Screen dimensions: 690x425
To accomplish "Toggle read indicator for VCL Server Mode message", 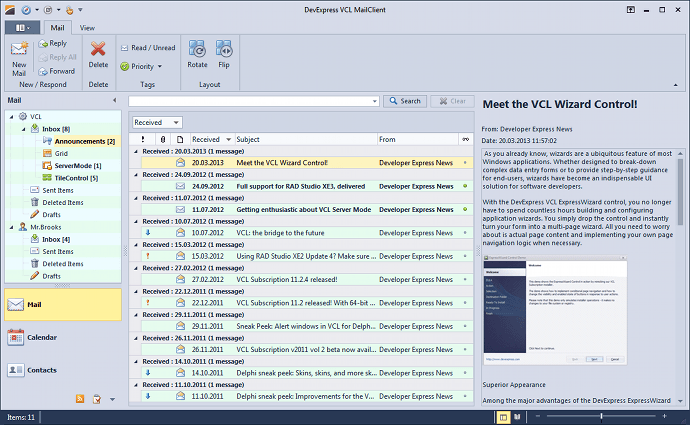I will click(465, 209).
